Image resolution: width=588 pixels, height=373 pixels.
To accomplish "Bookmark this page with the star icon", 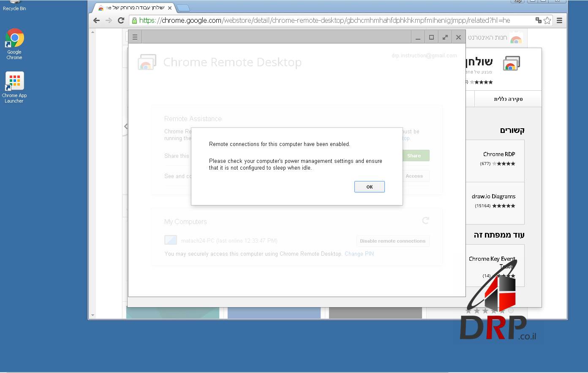I will [547, 20].
